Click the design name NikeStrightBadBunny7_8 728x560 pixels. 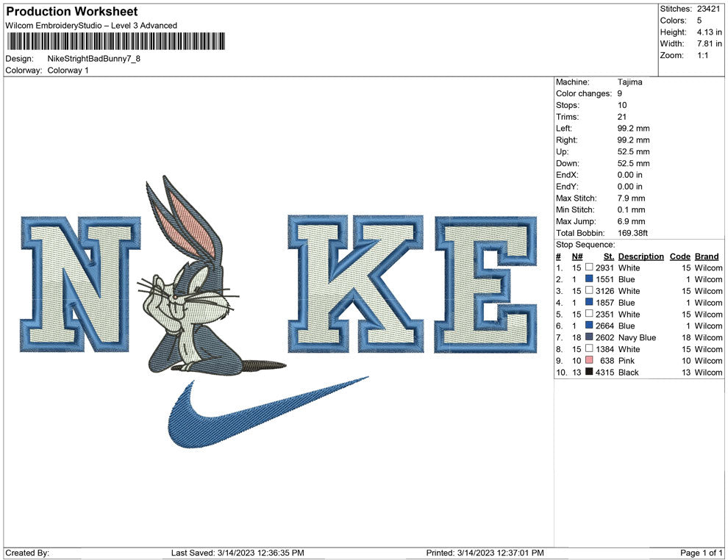coord(94,59)
